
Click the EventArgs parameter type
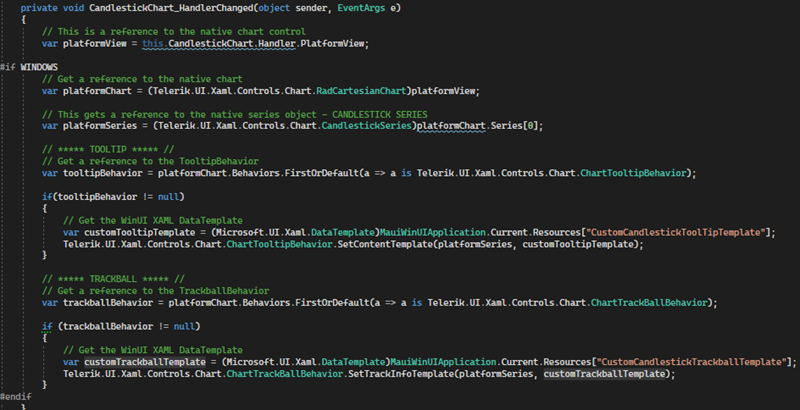coord(361,8)
